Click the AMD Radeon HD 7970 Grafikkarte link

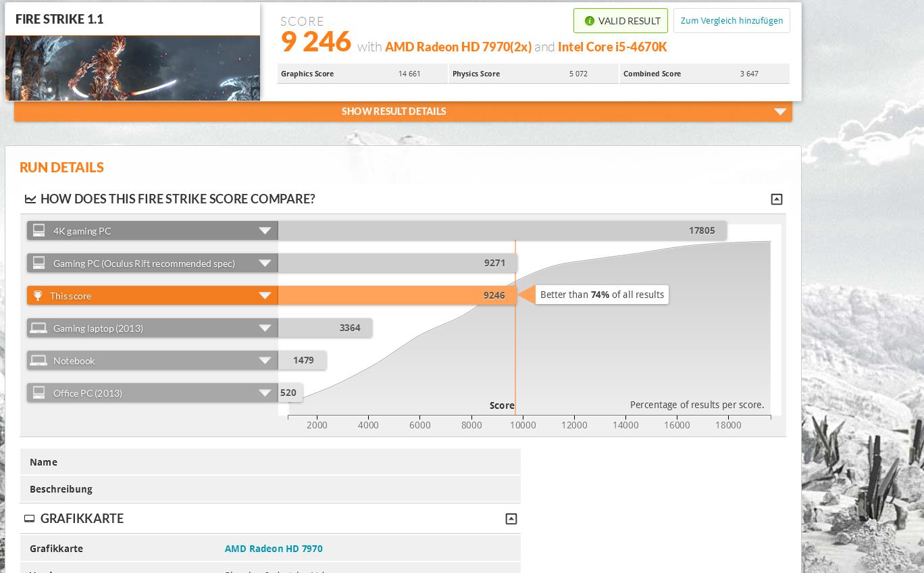pyautogui.click(x=274, y=549)
